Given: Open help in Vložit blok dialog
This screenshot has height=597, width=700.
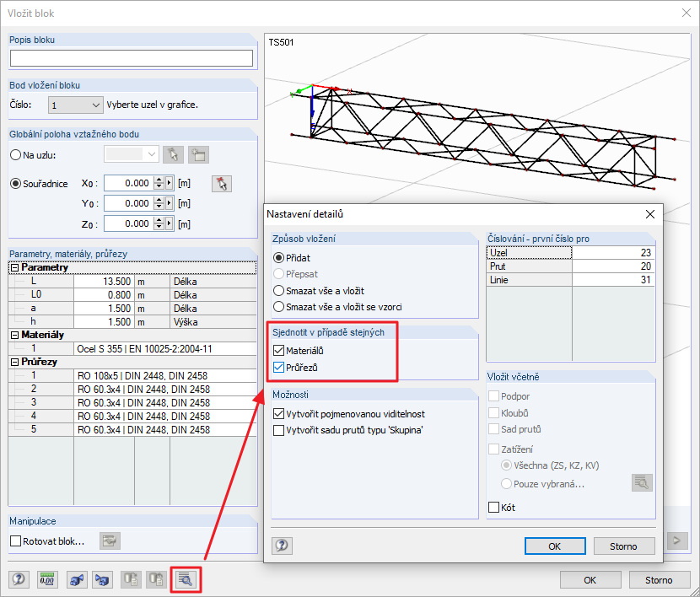Looking at the screenshot, I should 19,580.
